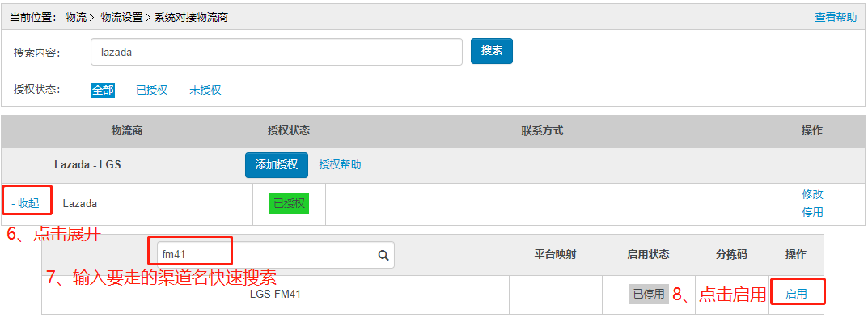Viewport: 868px width, 331px height.
Task: Click the 物流 breadcrumb item
Action: click(75, 18)
